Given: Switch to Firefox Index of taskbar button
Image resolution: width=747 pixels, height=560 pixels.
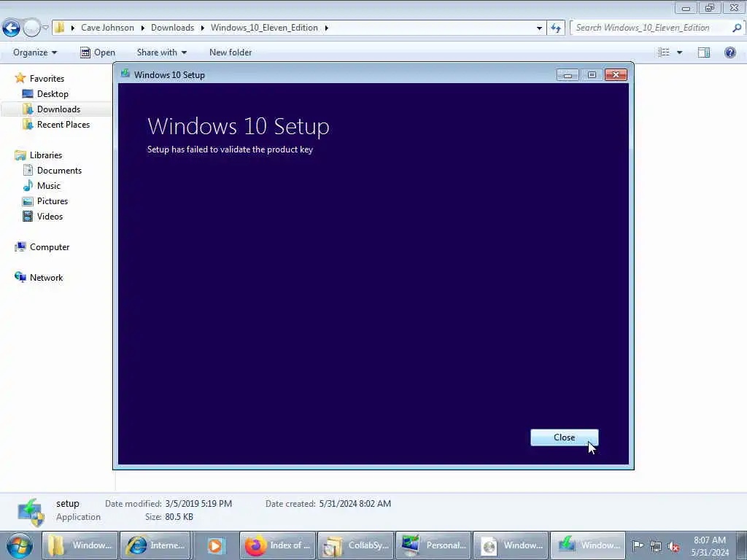Looking at the screenshot, I should click(278, 545).
